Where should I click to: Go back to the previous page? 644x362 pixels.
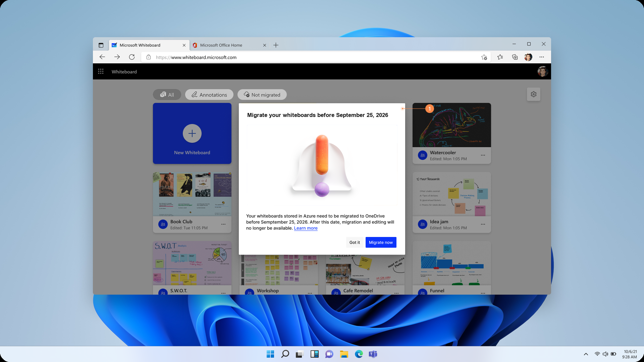click(102, 57)
